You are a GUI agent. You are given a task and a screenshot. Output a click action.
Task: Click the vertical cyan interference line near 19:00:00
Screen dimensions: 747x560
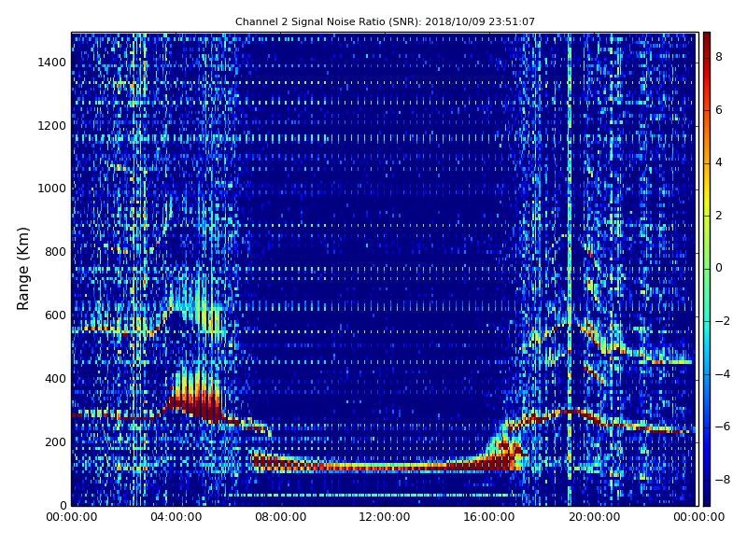pos(570,269)
